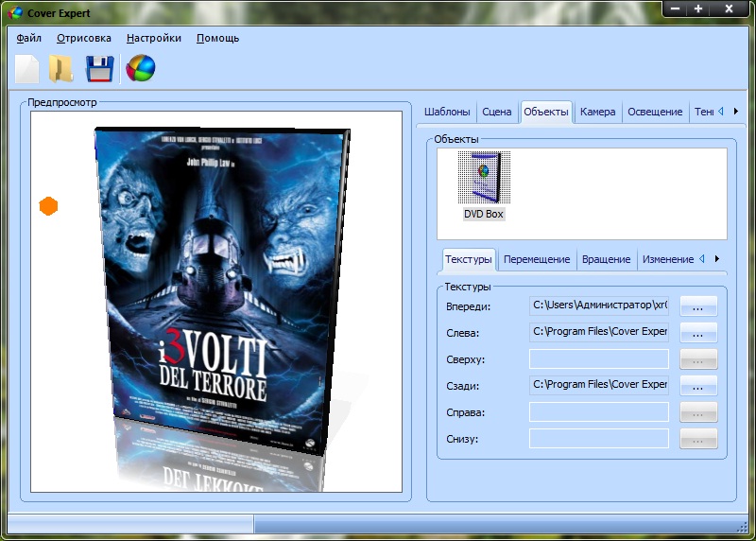Viewport: 756px width, 541px height.
Task: Switch to the Освещение tab
Action: [x=655, y=112]
